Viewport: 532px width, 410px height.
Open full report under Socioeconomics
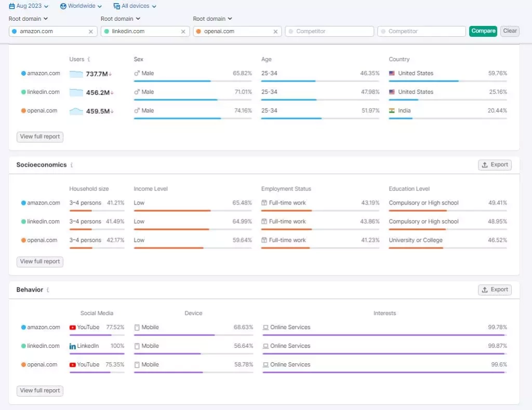point(40,262)
